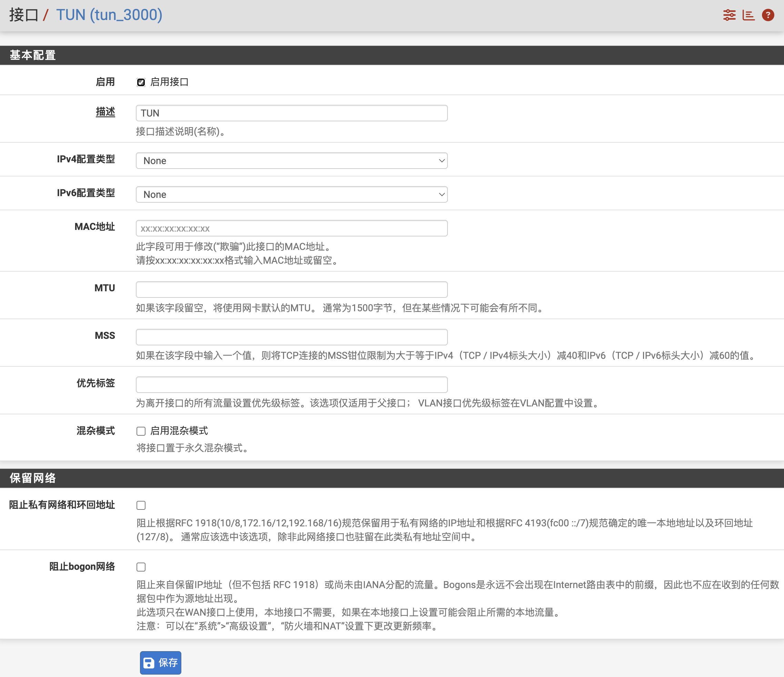Viewport: 784px width, 677px height.
Task: Check the 阻止bogon网络 checkbox
Action: point(141,567)
